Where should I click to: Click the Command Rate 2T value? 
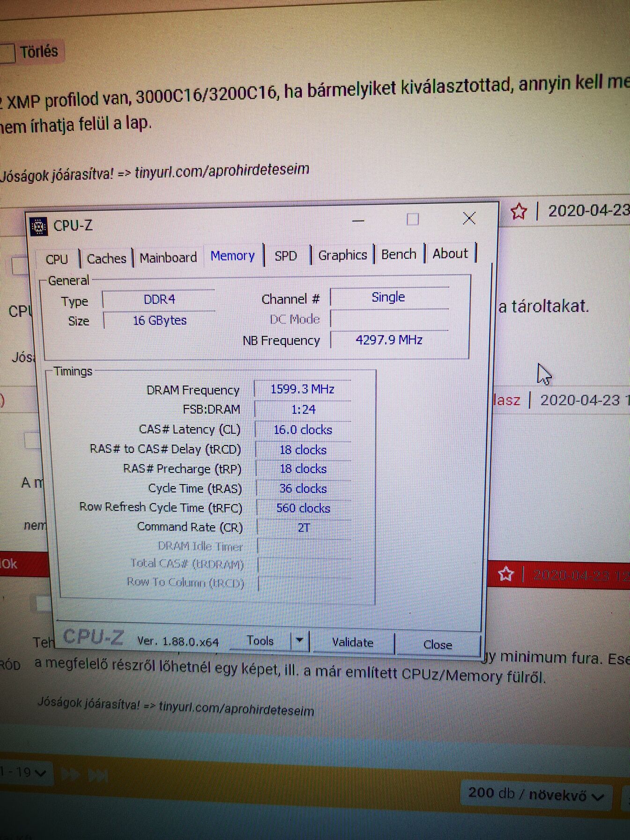pos(304,528)
